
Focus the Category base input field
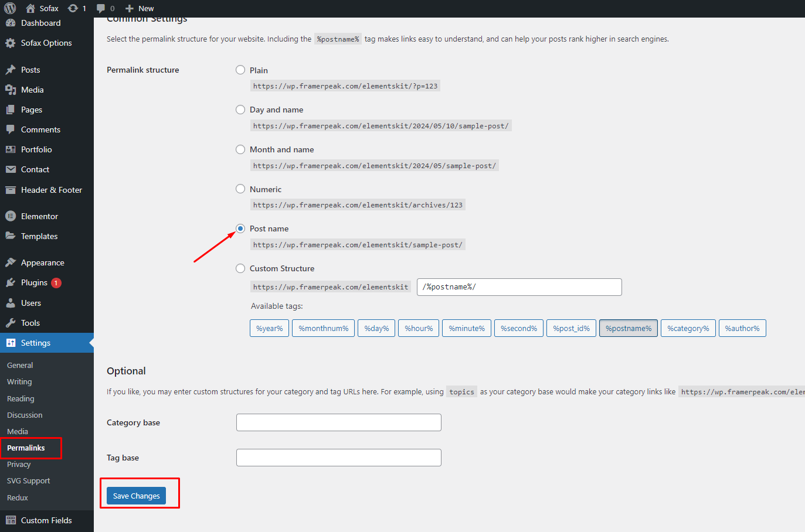pos(339,422)
